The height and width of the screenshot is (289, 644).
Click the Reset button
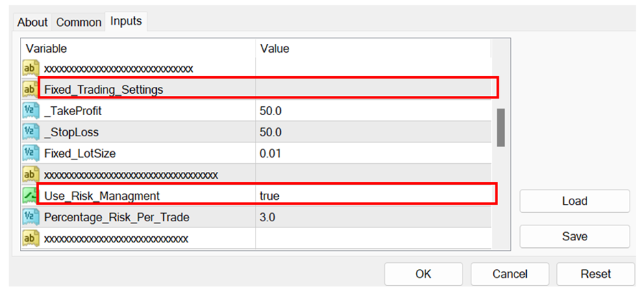595,274
